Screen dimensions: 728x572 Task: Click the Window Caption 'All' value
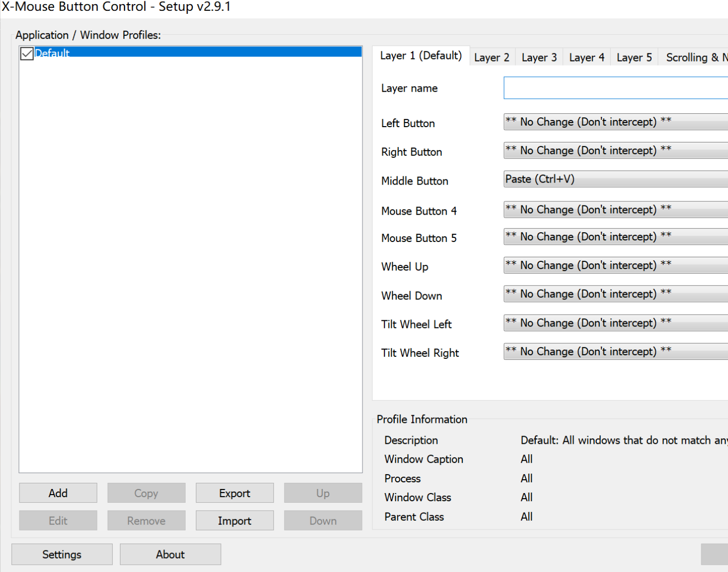click(527, 459)
